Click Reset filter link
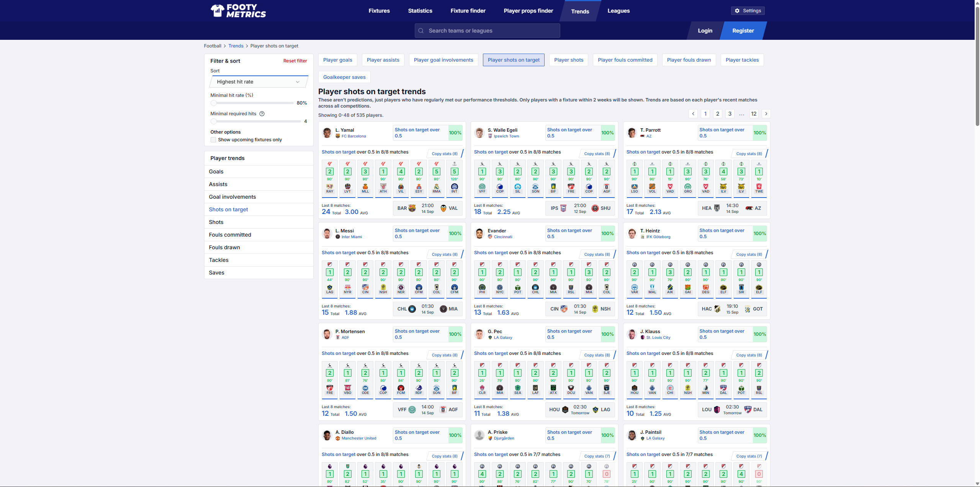Image resolution: width=980 pixels, height=487 pixels. pos(295,61)
